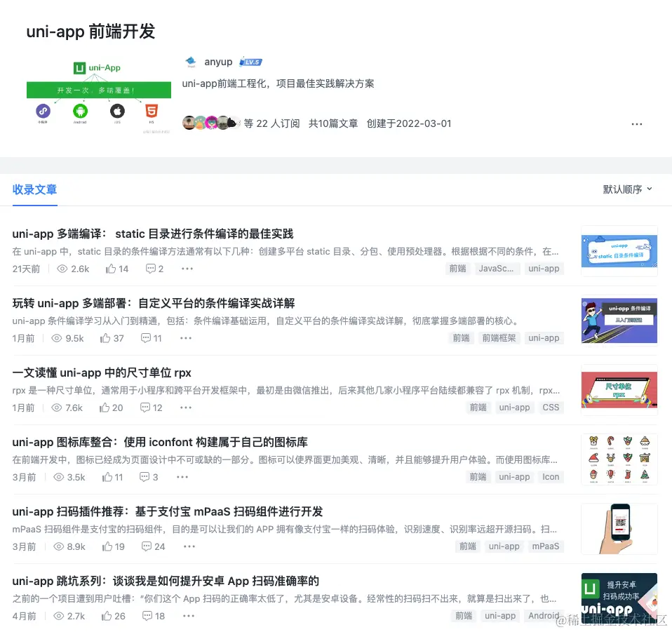
Task: Open the 提升安卓扫码成功率 article thumbnail
Action: point(619,598)
